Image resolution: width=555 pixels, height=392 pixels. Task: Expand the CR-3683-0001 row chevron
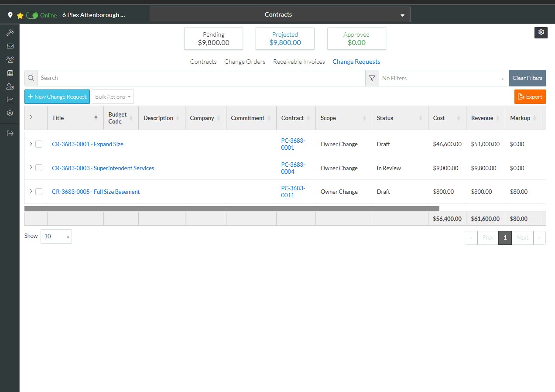pyautogui.click(x=31, y=144)
